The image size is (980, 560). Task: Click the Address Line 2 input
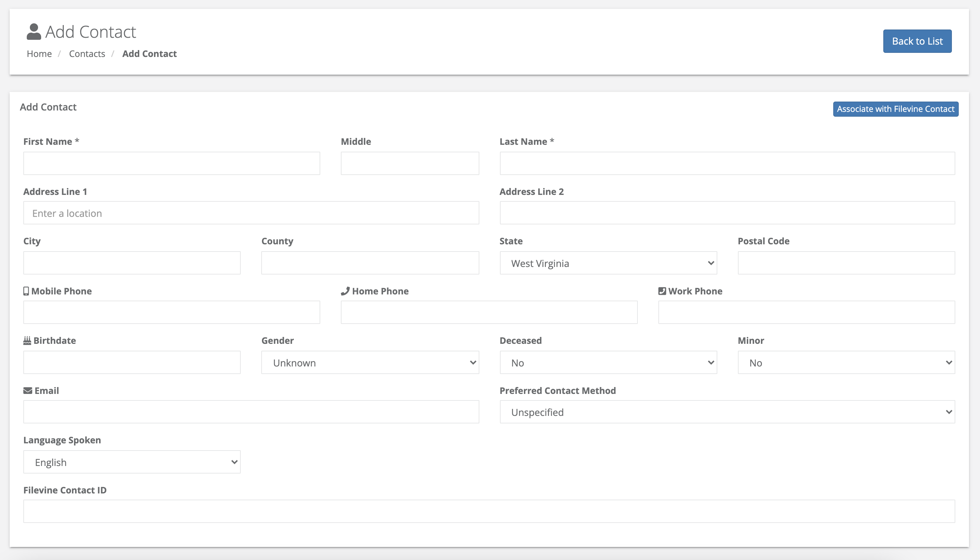[727, 213]
